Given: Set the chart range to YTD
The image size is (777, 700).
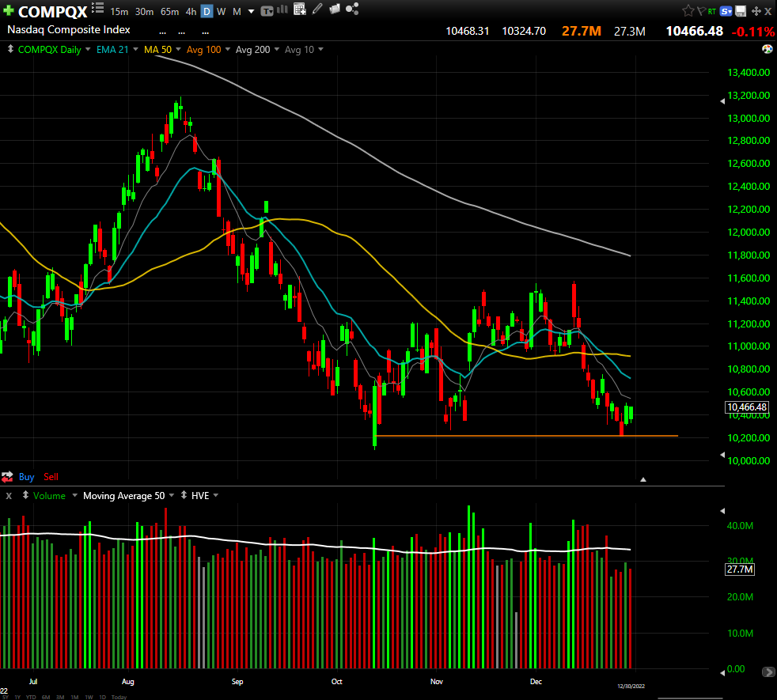Looking at the screenshot, I should pos(31,697).
